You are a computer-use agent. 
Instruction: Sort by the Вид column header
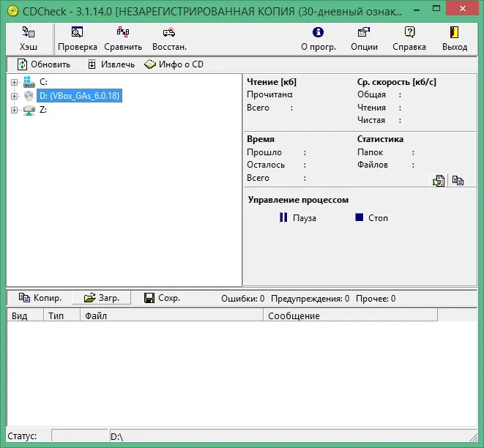(x=25, y=316)
